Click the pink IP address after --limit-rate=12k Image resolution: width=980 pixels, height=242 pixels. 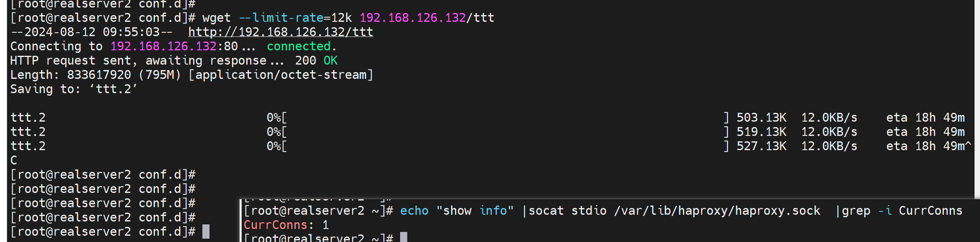412,18
